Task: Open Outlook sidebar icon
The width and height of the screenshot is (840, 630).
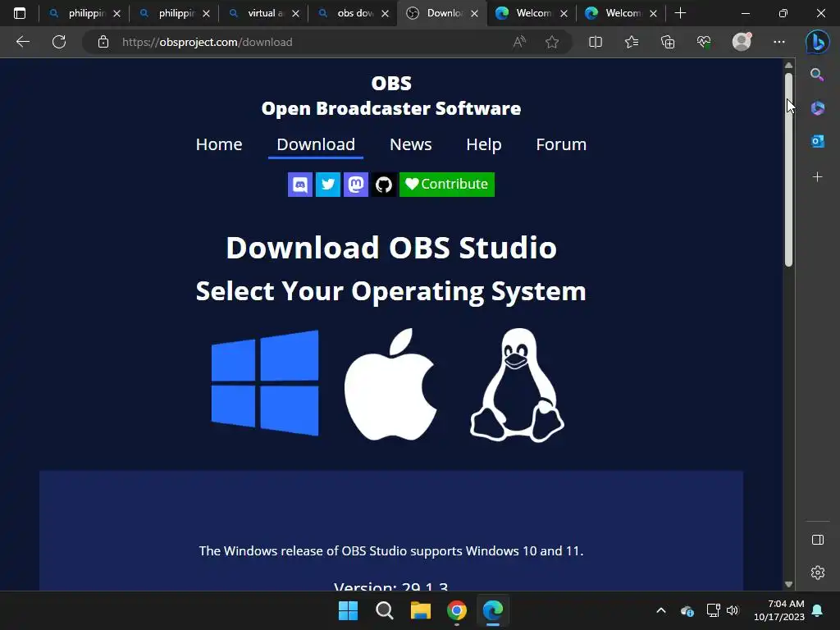Action: [818, 141]
